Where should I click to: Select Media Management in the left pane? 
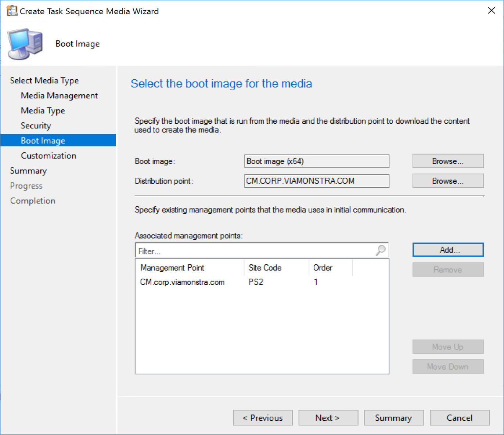coord(59,95)
